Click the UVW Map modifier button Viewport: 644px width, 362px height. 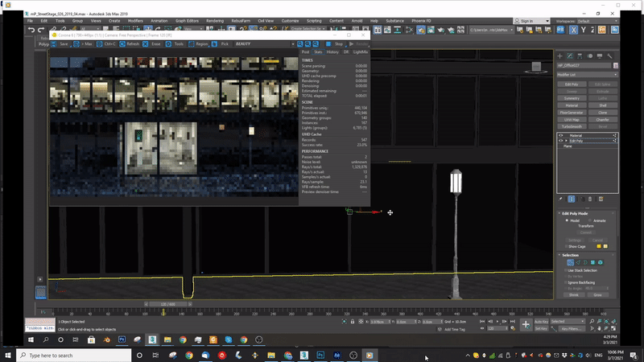(572, 120)
